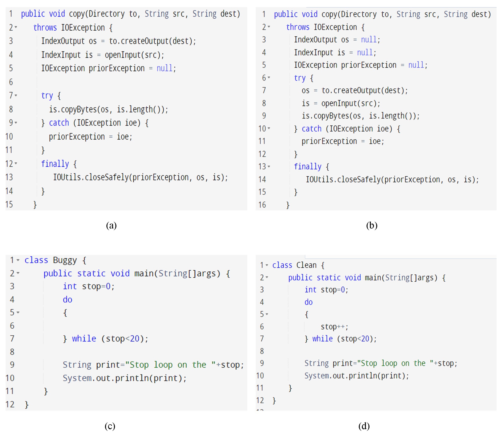Collapse fold arrow at line 2 in panel (a)
The height and width of the screenshot is (437, 504).
pyautogui.click(x=16, y=27)
